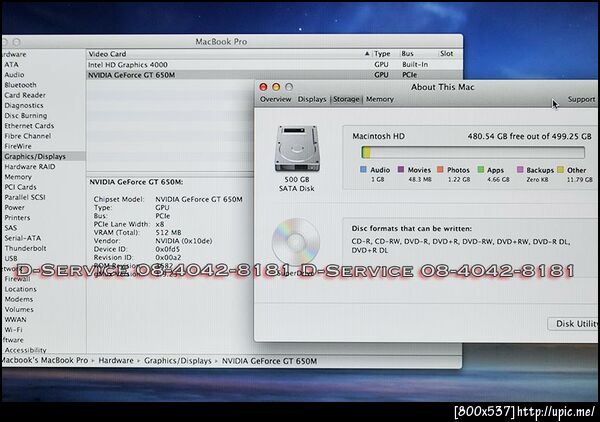Click the Vendor NVIDIA (0x10de) value
Image resolution: width=600 pixels, height=422 pixels.
tap(184, 241)
